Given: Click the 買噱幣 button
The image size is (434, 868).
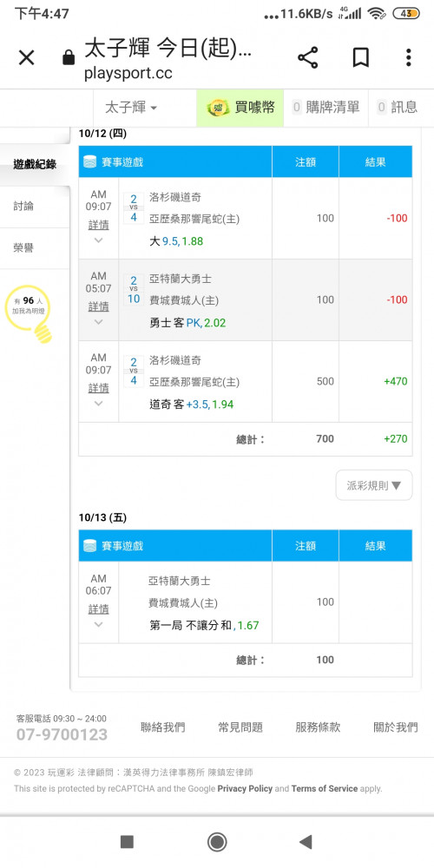Looking at the screenshot, I should [240, 108].
